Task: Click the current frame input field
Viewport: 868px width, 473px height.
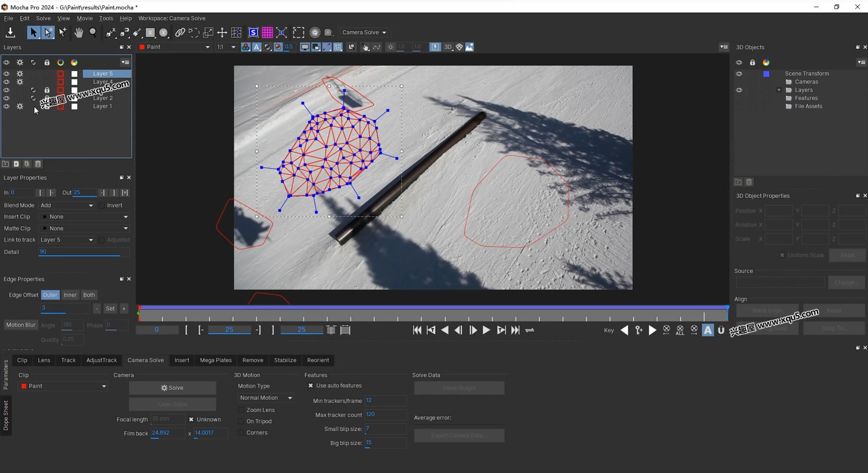Action: point(156,329)
